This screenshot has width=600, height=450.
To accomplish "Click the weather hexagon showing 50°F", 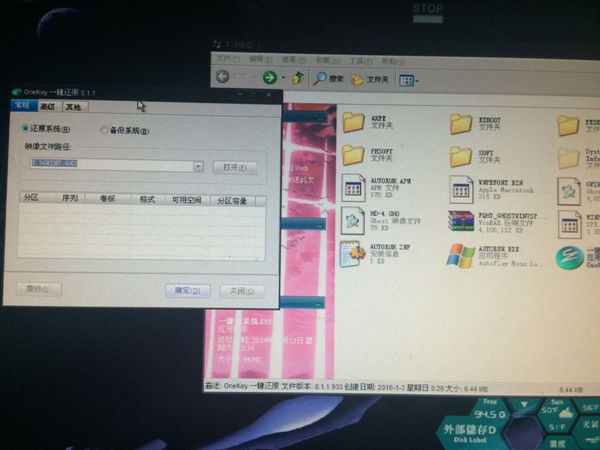I will click(557, 411).
